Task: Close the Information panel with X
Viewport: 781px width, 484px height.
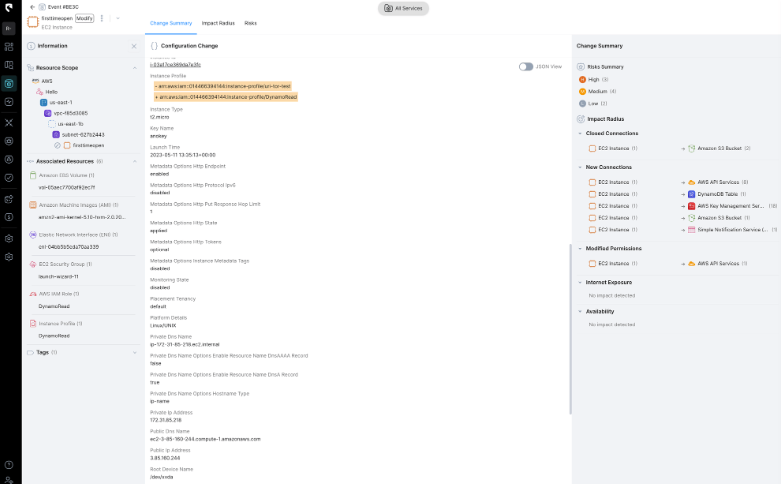Action: pyautogui.click(x=134, y=46)
